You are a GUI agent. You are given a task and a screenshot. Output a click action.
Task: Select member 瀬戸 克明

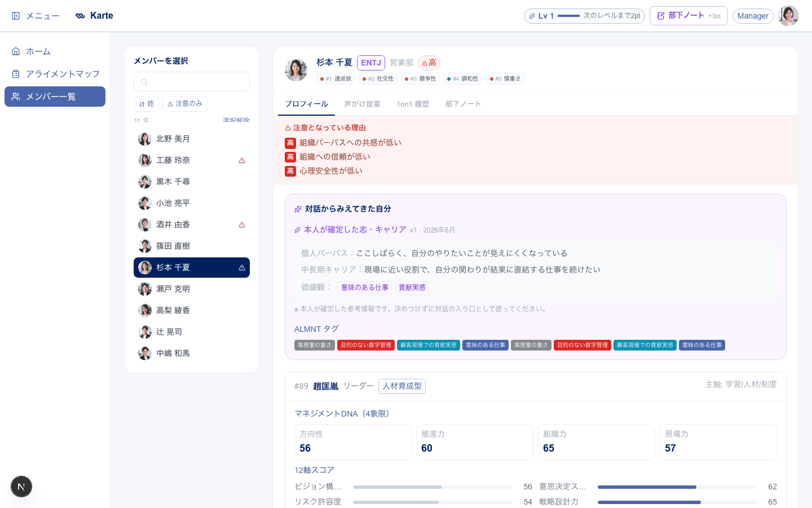192,289
